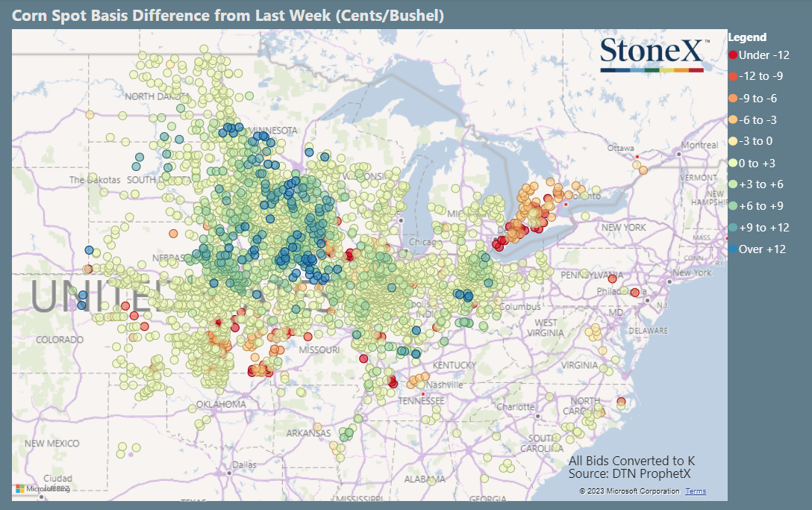Click the WEST VIRGINIA map label
The width and height of the screenshot is (812, 510).
[546, 328]
